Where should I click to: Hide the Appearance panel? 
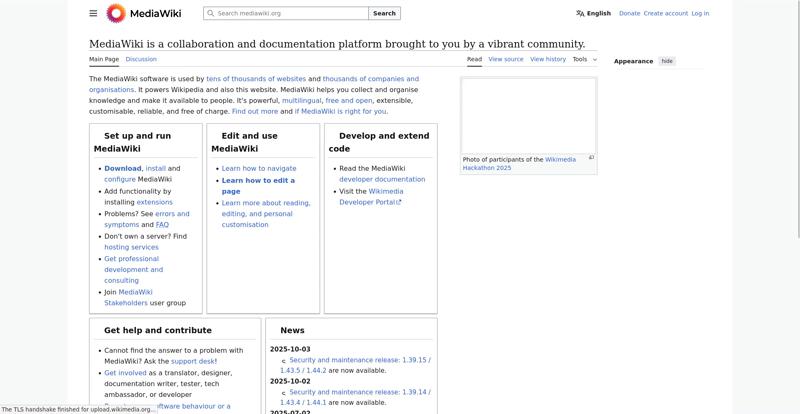(x=667, y=61)
